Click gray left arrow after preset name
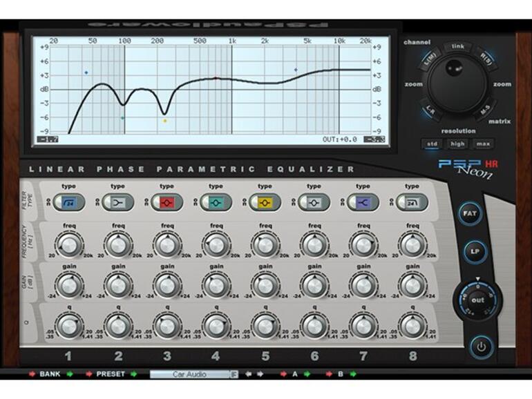 248,374
